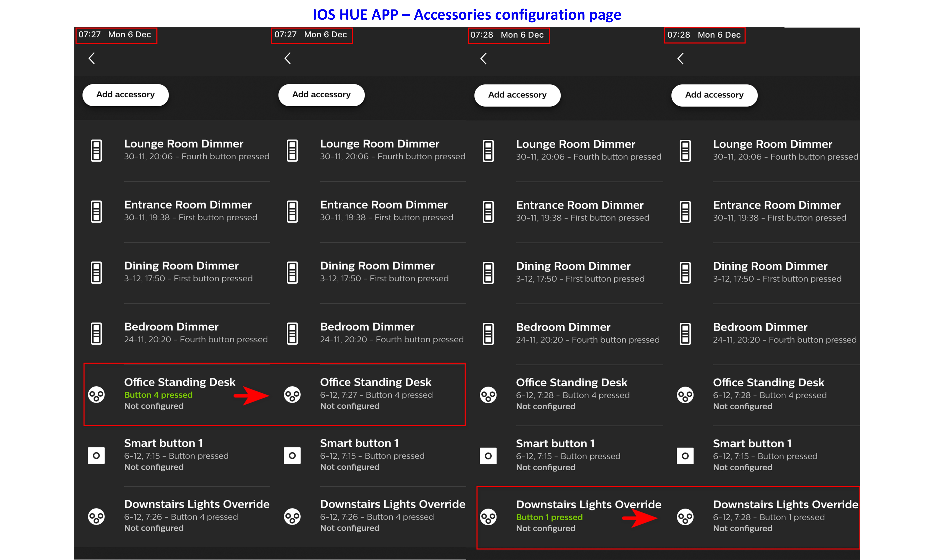This screenshot has width=934, height=560.
Task: Tap the back arrow on the second screen
Action: pyautogui.click(x=288, y=58)
